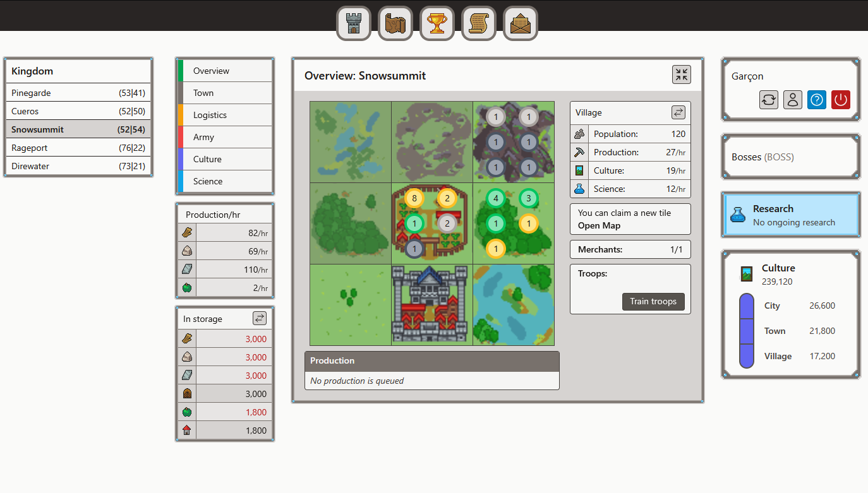Click the blue Culture progress bar
The image size is (868, 493).
pos(746,331)
